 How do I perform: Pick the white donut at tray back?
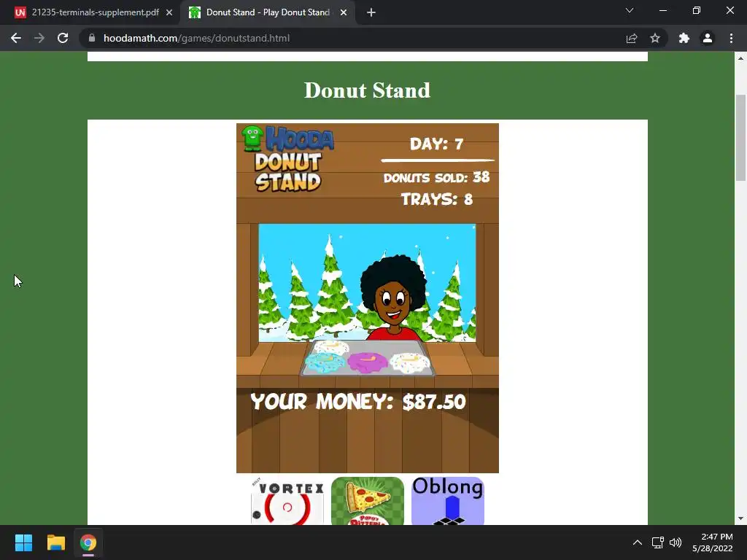pos(332,346)
